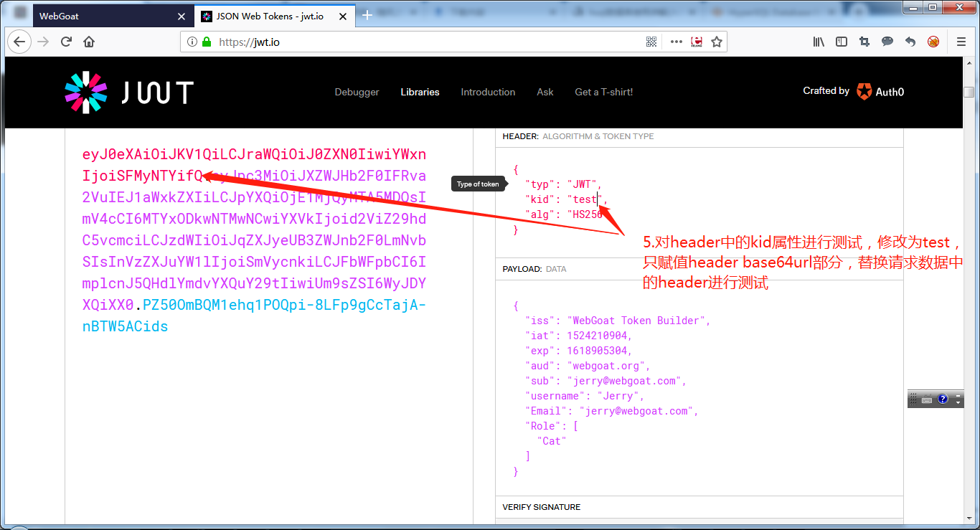The height and width of the screenshot is (530, 980).
Task: Follow the Get a T-shirt! link
Action: point(603,92)
